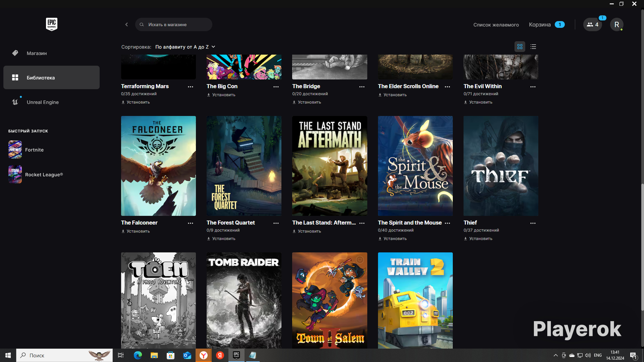
Task: Install The Falconeer
Action: pos(135,231)
